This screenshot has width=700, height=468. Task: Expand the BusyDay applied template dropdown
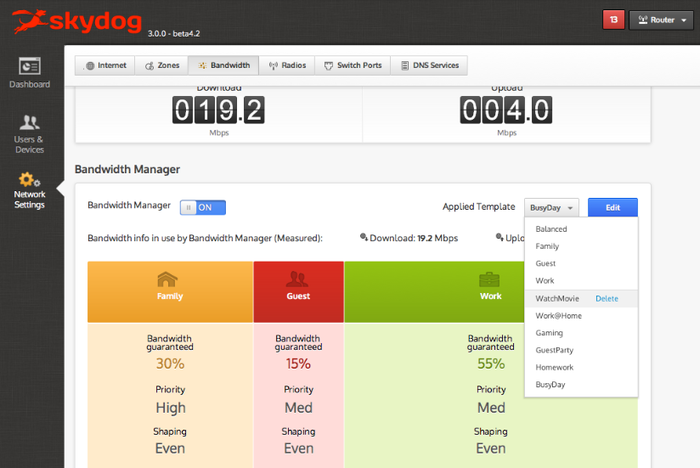pyautogui.click(x=551, y=208)
